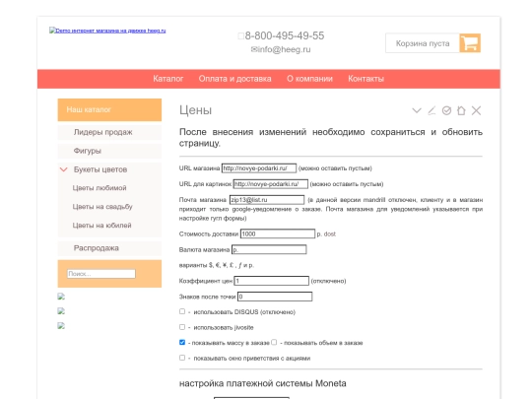Screen dimensions: 532x399
Task: Click the Почта магазина input field
Action: pyautogui.click(x=267, y=200)
